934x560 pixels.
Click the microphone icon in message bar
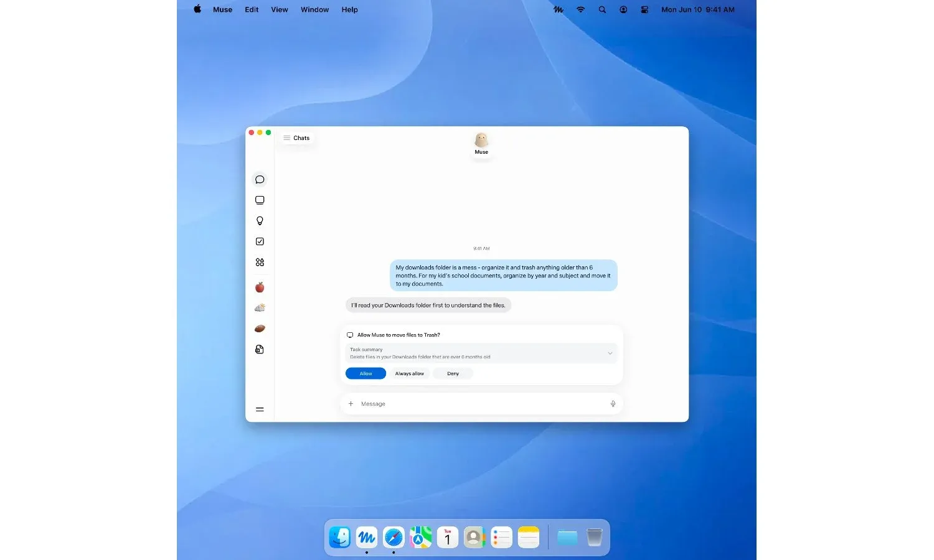613,404
